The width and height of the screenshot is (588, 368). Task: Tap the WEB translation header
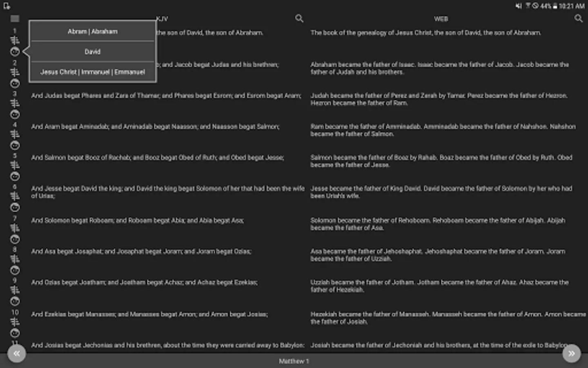[441, 19]
